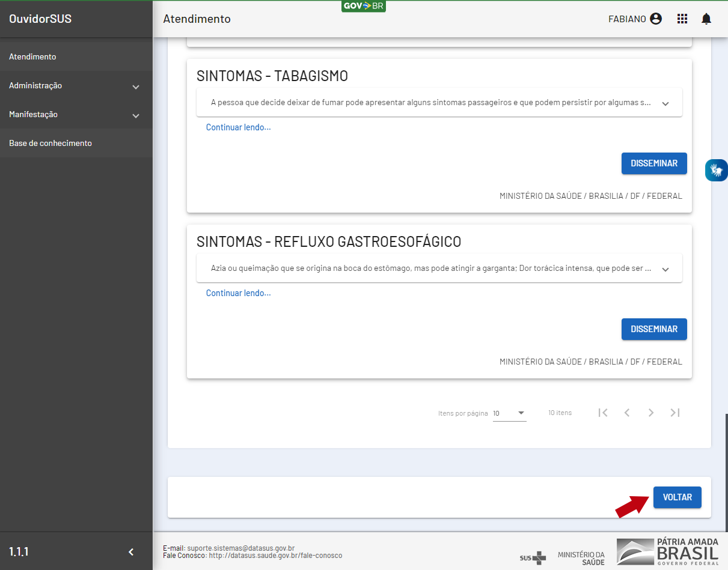This screenshot has height=570, width=728.
Task: Collapse the sidebar with the left chevron
Action: 131,552
